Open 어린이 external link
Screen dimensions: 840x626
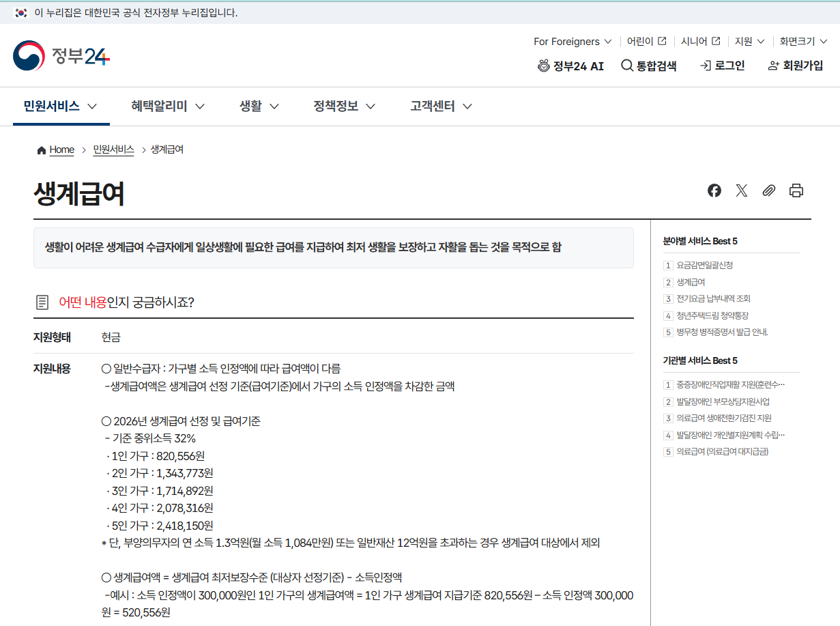(647, 42)
